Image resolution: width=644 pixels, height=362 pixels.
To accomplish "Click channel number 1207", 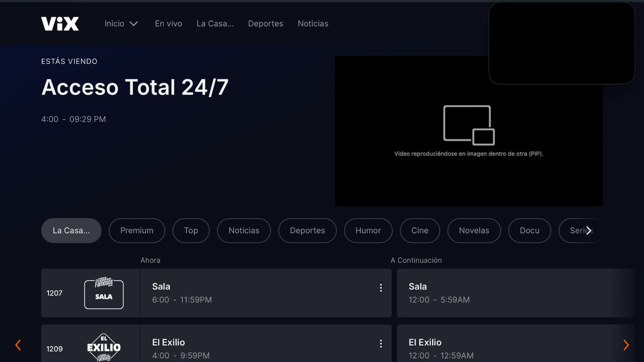I will pyautogui.click(x=54, y=293).
